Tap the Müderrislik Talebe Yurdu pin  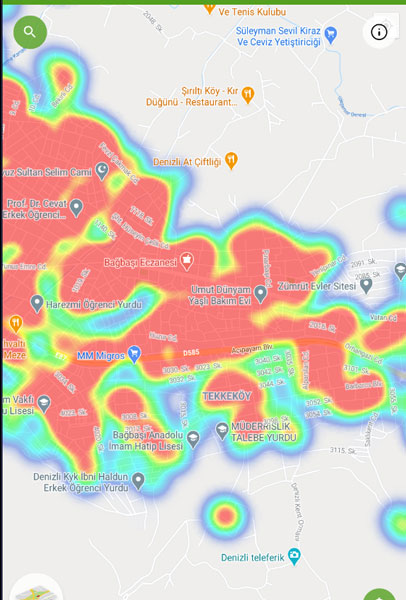point(222,431)
